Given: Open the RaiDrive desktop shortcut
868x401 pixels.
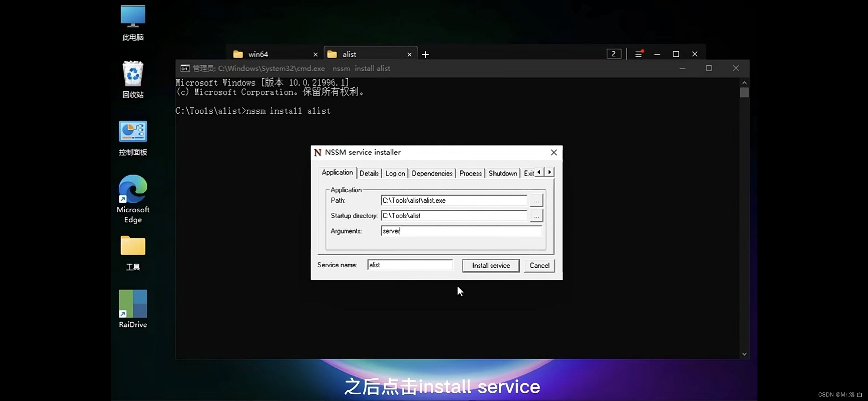Looking at the screenshot, I should coord(133,304).
